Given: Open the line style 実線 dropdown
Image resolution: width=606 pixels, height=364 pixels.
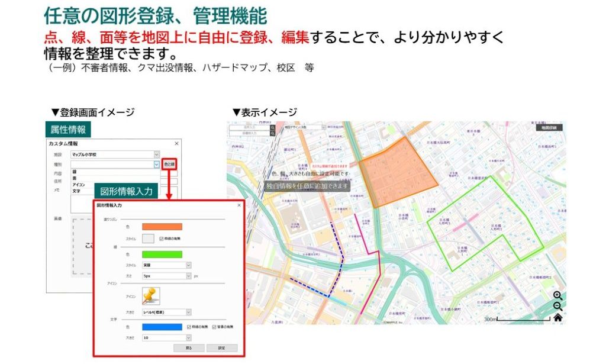Looking at the screenshot, I should (x=166, y=266).
